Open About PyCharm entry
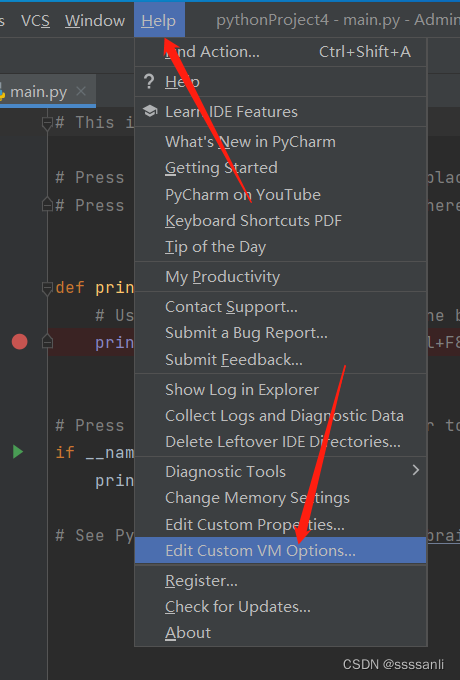The width and height of the screenshot is (460, 680). point(281,633)
